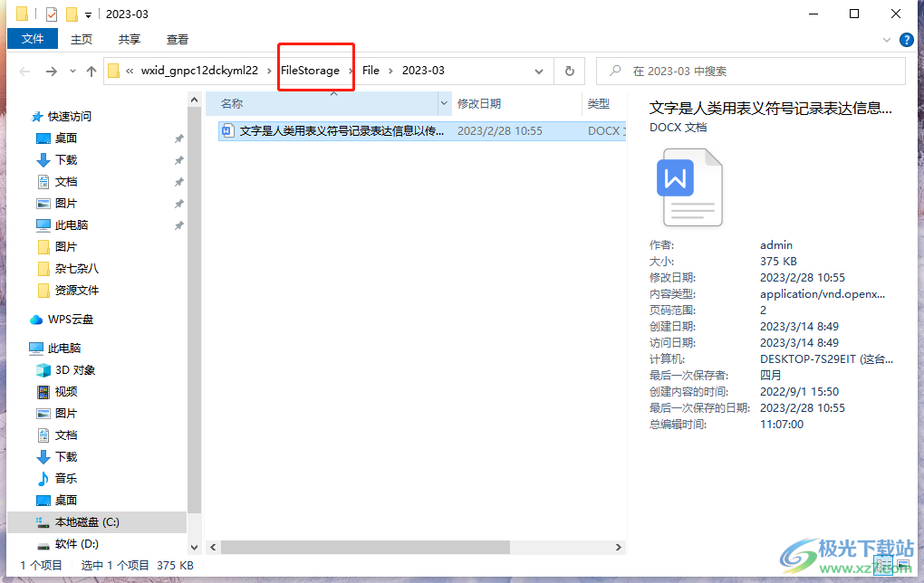The image size is (924, 583).
Task: Open WPS云盘 in navigation pane
Action: [70, 320]
